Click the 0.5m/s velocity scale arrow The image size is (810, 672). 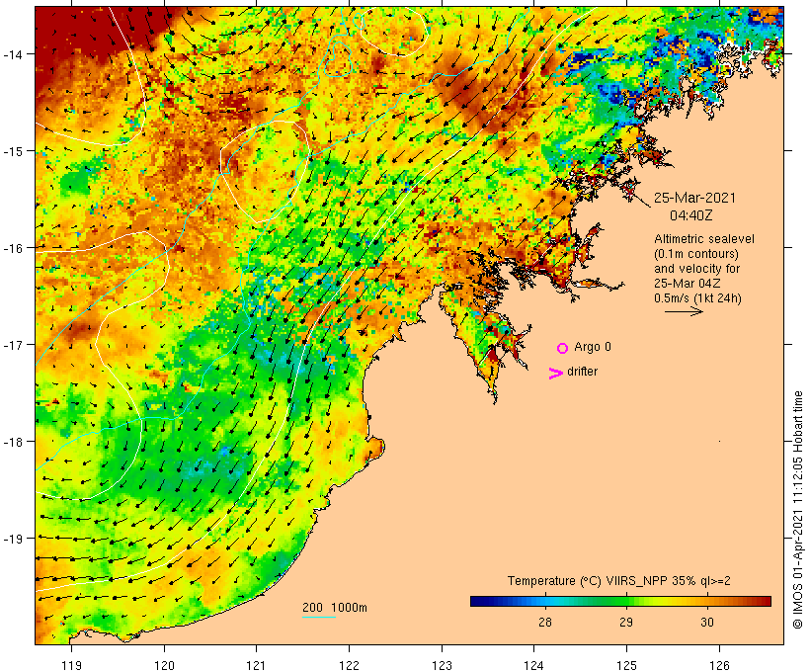point(684,311)
